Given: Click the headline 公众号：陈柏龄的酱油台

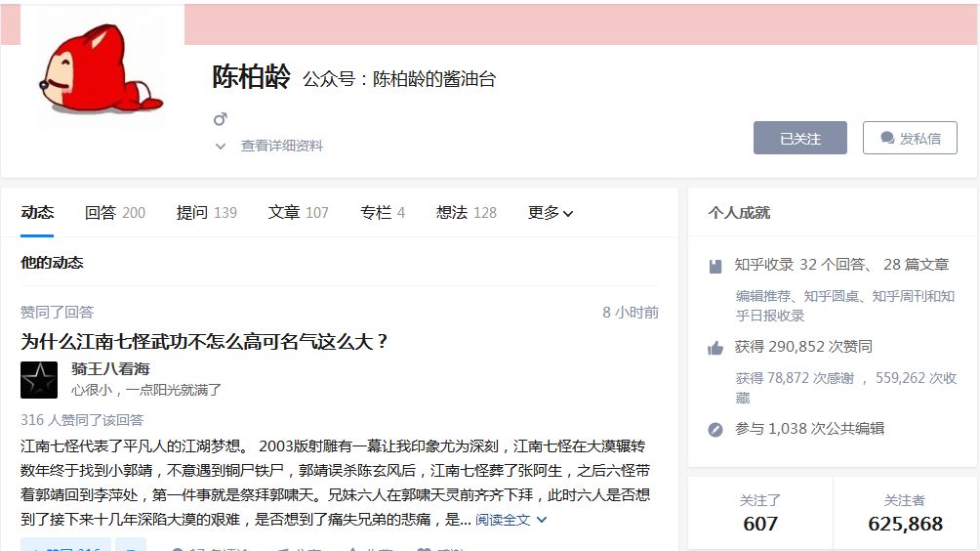Looking at the screenshot, I should (399, 79).
